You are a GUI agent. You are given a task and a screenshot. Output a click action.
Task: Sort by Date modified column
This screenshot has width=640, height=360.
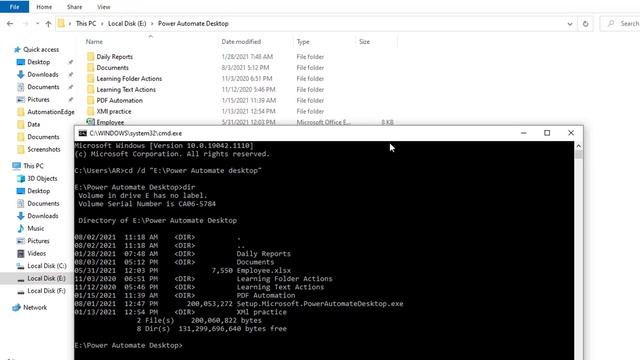(241, 42)
